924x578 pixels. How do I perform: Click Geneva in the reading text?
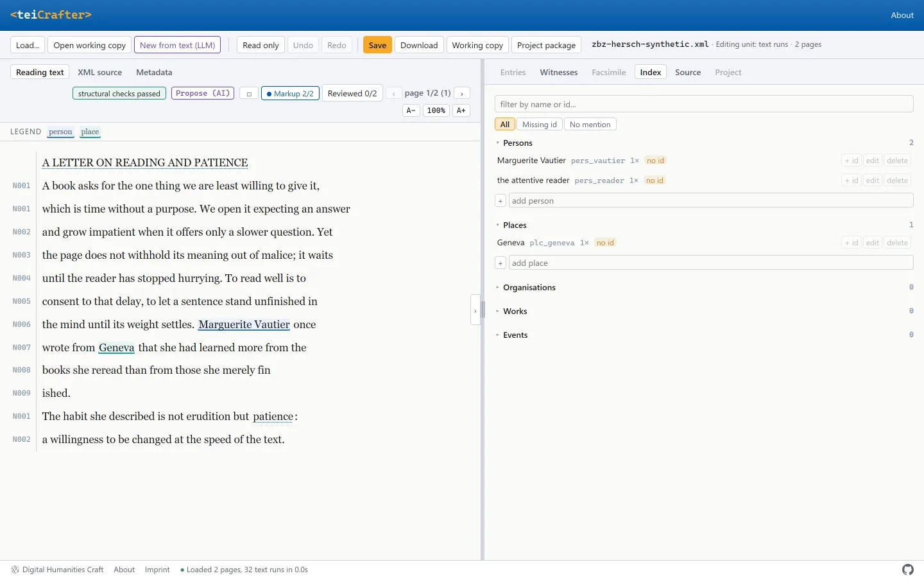pos(117,348)
